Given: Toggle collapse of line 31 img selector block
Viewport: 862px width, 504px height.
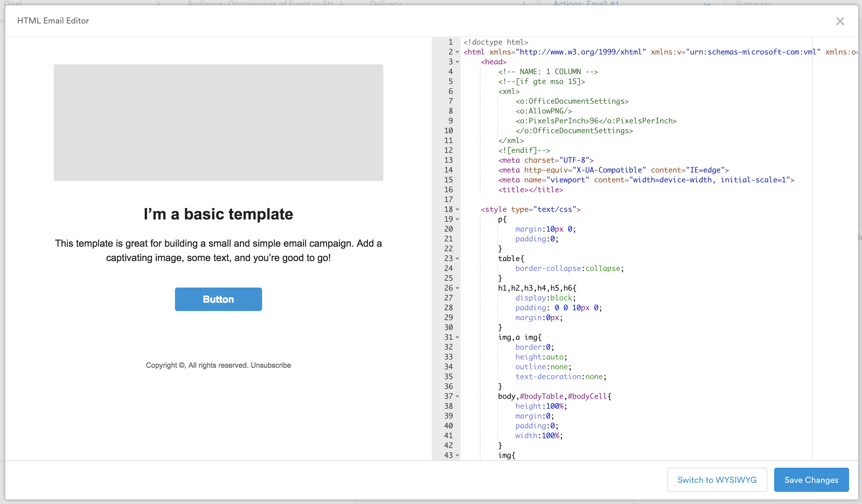Looking at the screenshot, I should point(458,337).
